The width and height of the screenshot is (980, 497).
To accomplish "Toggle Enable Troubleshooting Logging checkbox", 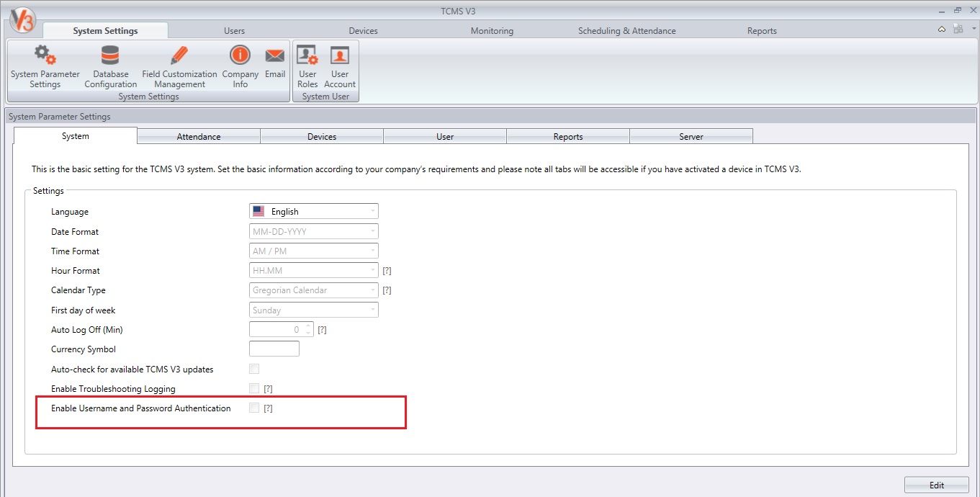I will click(254, 388).
